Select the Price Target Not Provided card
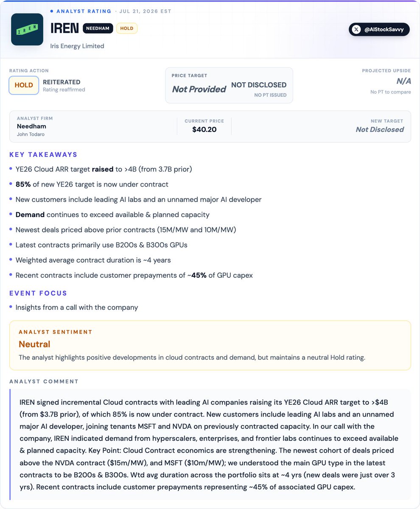This screenshot has width=420, height=509. (x=229, y=85)
